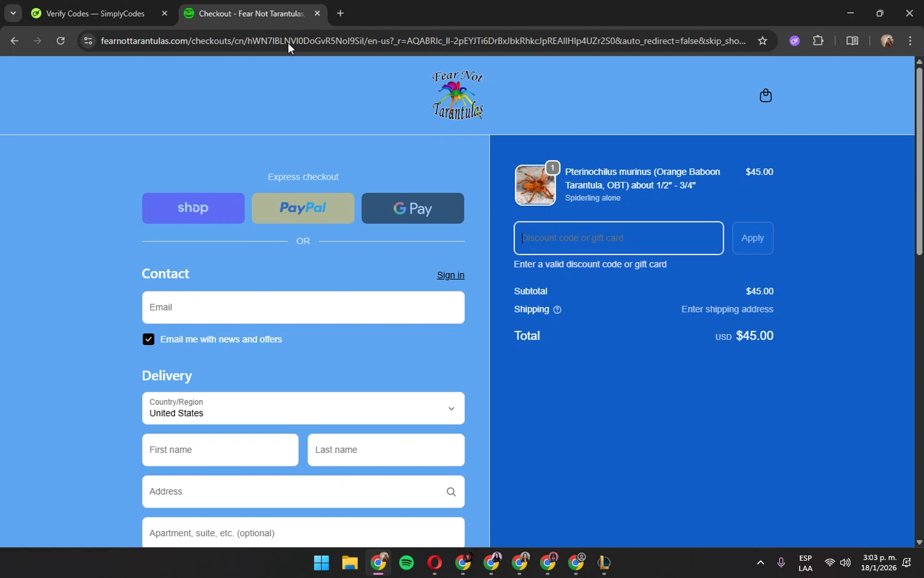Viewport: 924px width, 578px height.
Task: Click the Orange Baboon Tarantula product thumbnail
Action: click(535, 185)
